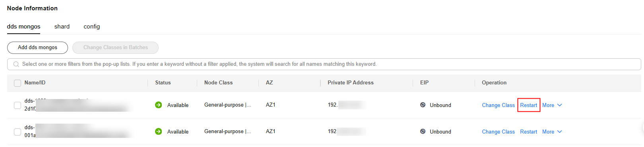Check the second node row checkbox

point(17,132)
